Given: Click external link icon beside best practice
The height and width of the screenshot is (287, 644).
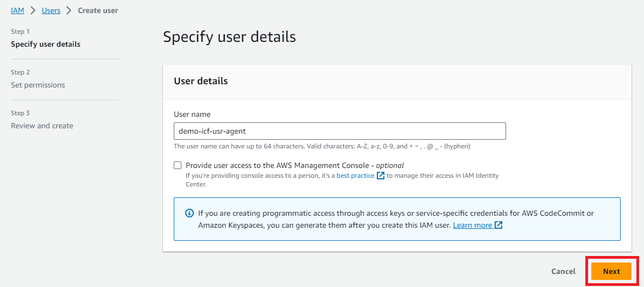Looking at the screenshot, I should click(380, 176).
